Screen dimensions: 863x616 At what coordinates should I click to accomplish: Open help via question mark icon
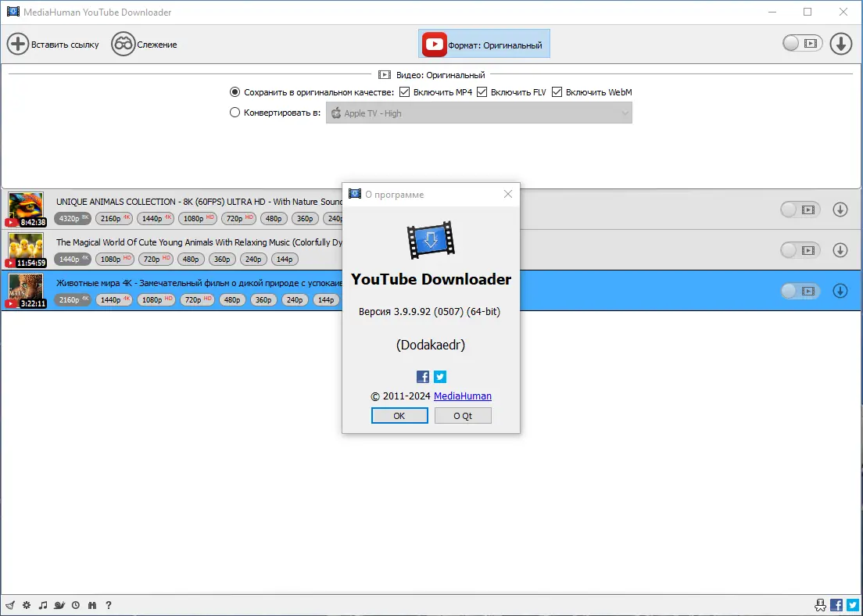[109, 605]
